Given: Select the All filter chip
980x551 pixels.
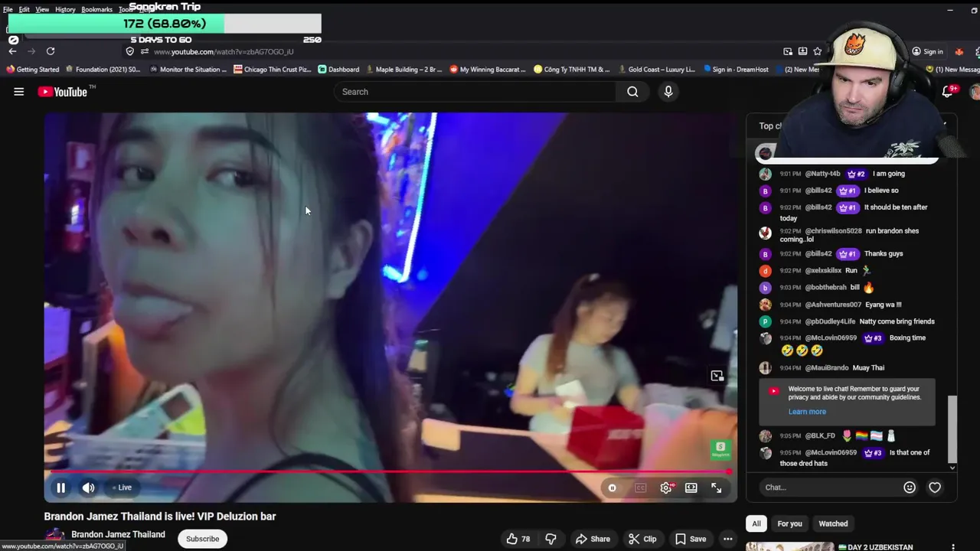Looking at the screenshot, I should click(756, 523).
